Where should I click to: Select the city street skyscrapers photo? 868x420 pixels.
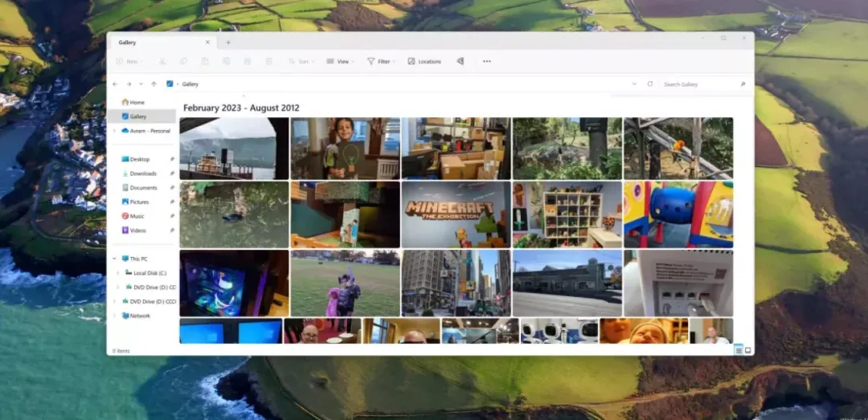click(x=457, y=283)
